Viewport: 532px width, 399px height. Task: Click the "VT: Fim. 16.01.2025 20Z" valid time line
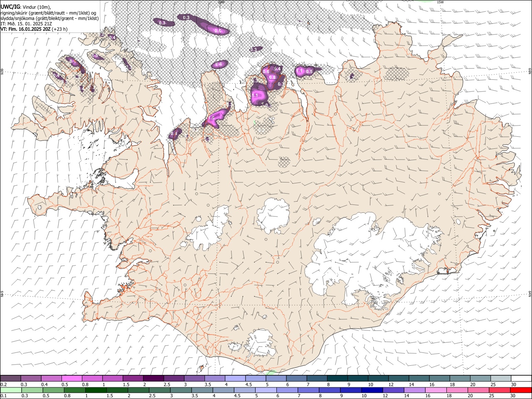[x=26, y=29]
